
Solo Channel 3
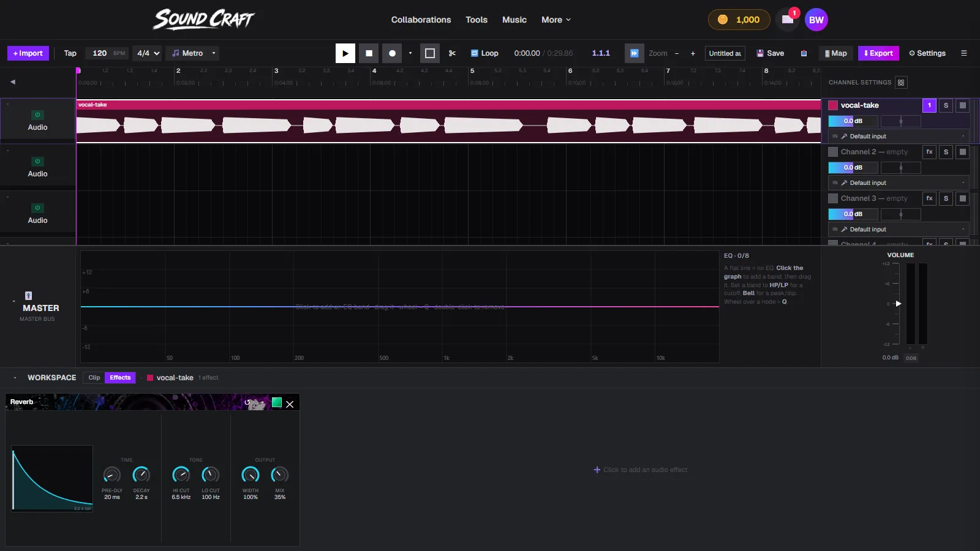(946, 198)
